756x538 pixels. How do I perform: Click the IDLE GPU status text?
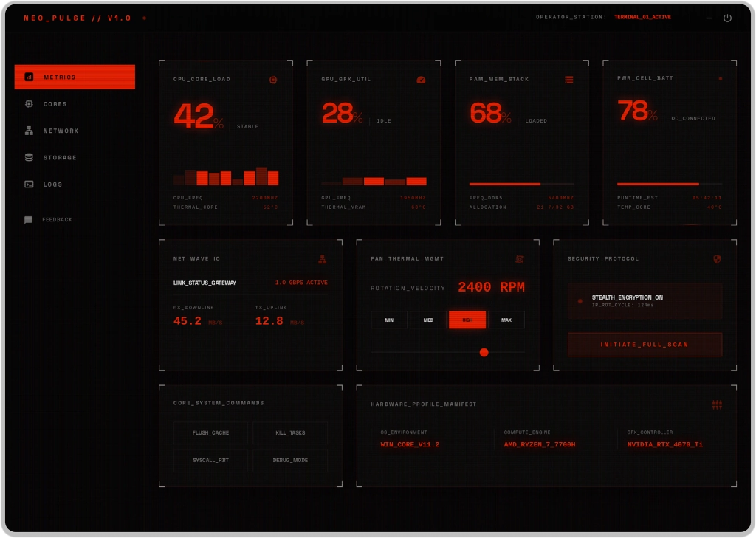coord(384,121)
